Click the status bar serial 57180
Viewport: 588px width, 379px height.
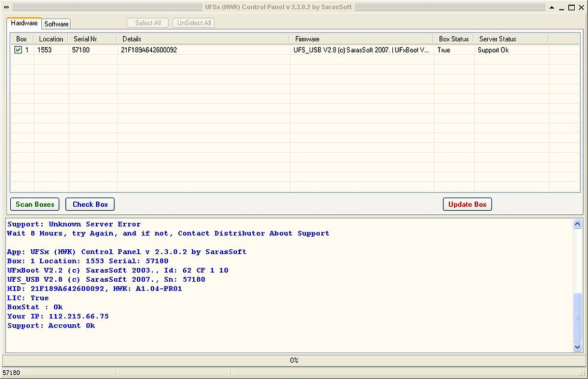pyautogui.click(x=11, y=372)
